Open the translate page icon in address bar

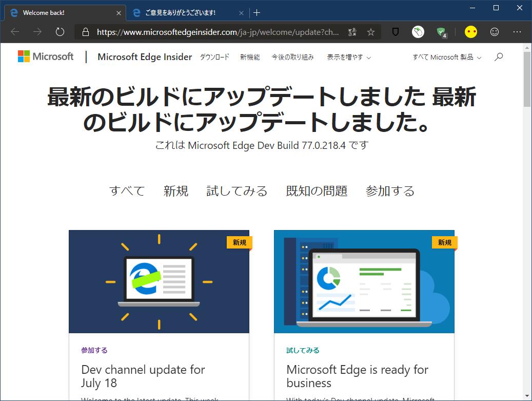pos(352,32)
